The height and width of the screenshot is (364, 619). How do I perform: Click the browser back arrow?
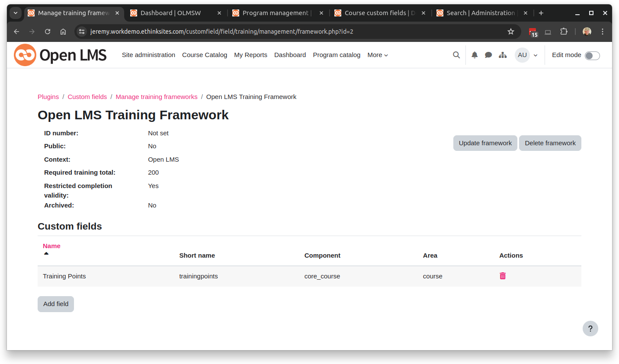[x=16, y=32]
